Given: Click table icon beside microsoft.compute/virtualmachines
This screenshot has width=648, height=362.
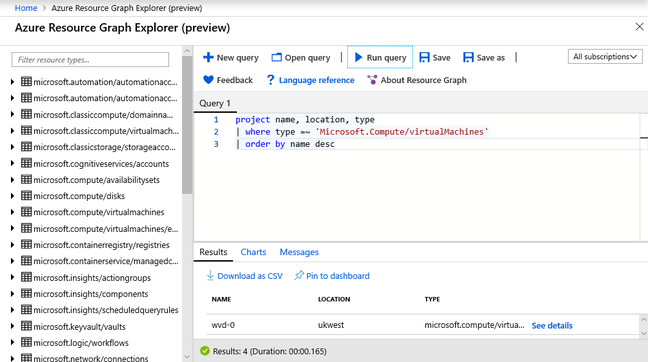Looking at the screenshot, I should [26, 212].
